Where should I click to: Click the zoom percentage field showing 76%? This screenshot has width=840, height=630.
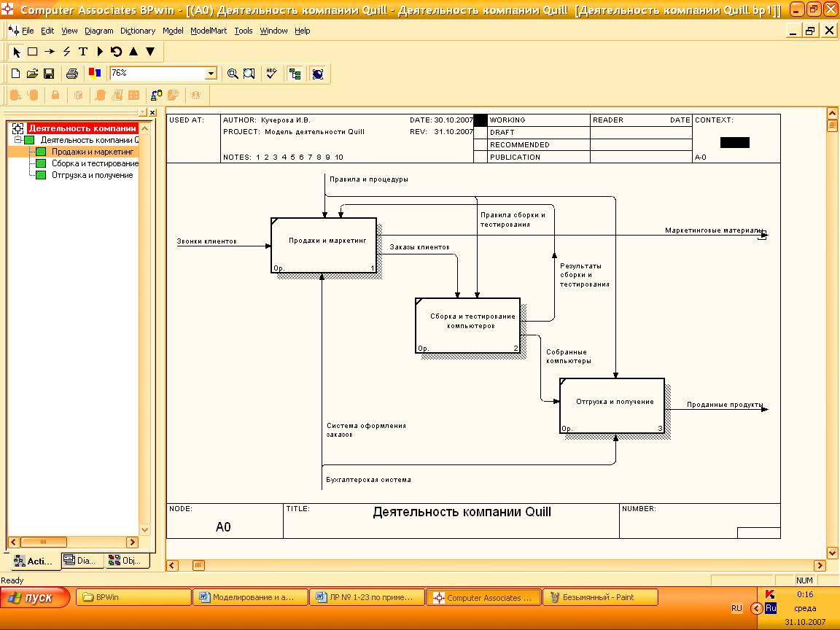click(158, 74)
